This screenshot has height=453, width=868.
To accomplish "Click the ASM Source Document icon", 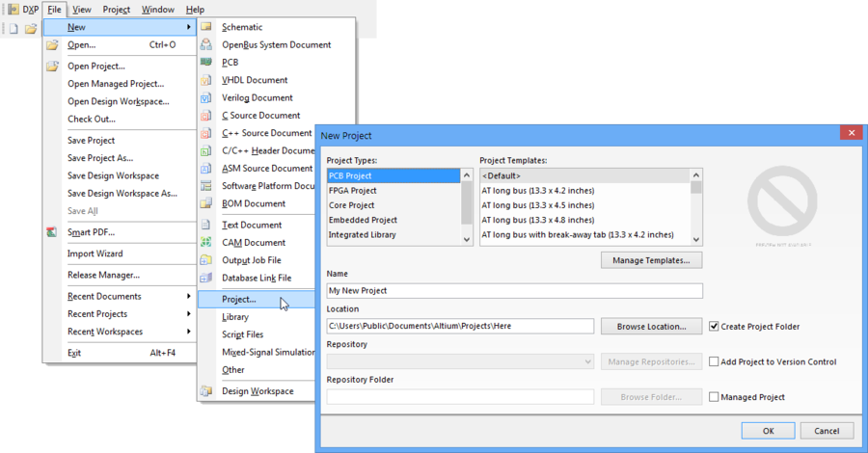I will [206, 168].
